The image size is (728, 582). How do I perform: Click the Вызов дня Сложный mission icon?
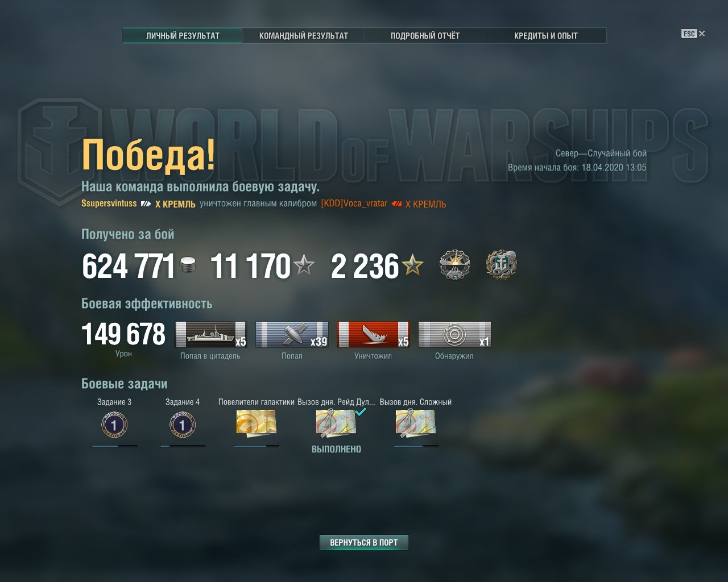(416, 423)
